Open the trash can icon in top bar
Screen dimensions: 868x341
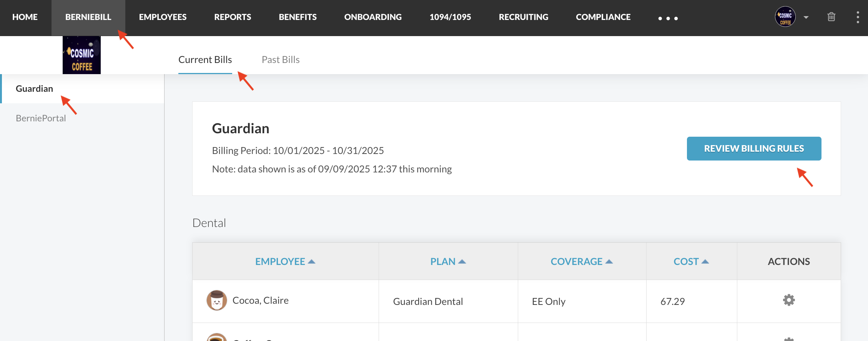click(x=831, y=17)
